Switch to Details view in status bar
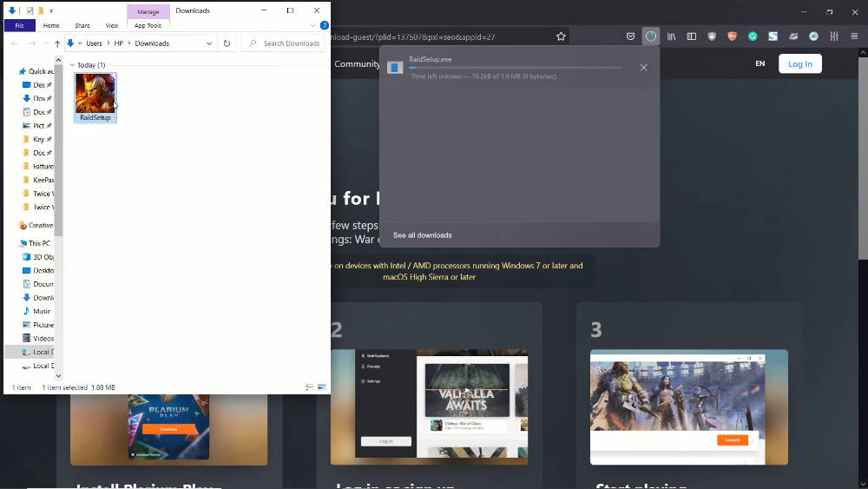868x489 pixels. (309, 387)
